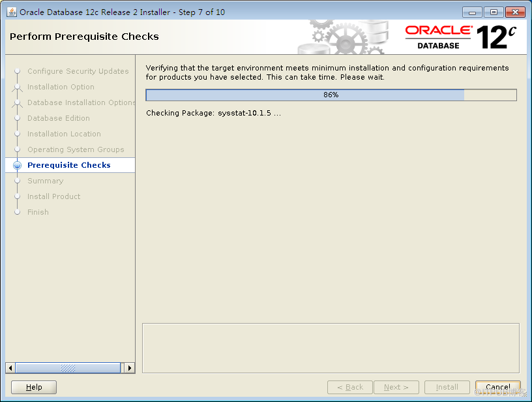
Task: Click the 'Checking Package: sysstat-10.1.5' status text
Action: point(213,113)
